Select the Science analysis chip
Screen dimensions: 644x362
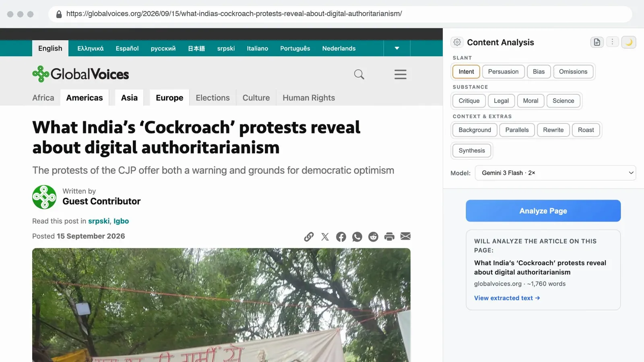tap(563, 101)
